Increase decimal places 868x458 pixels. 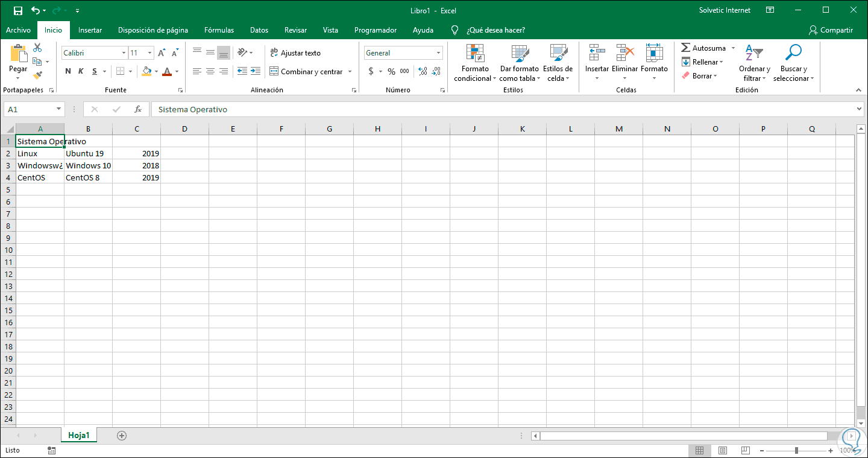click(x=423, y=71)
